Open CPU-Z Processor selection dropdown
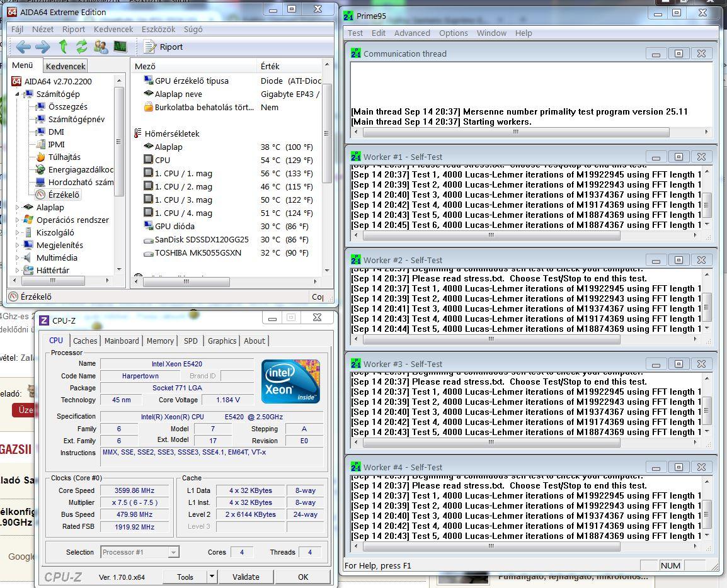Screen dimensions: 727x588 tap(173, 552)
